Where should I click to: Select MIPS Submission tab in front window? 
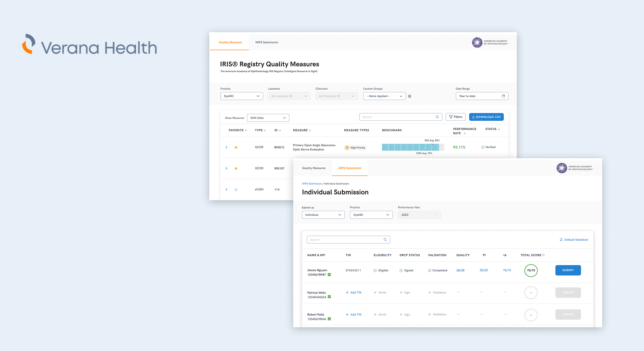click(x=350, y=168)
